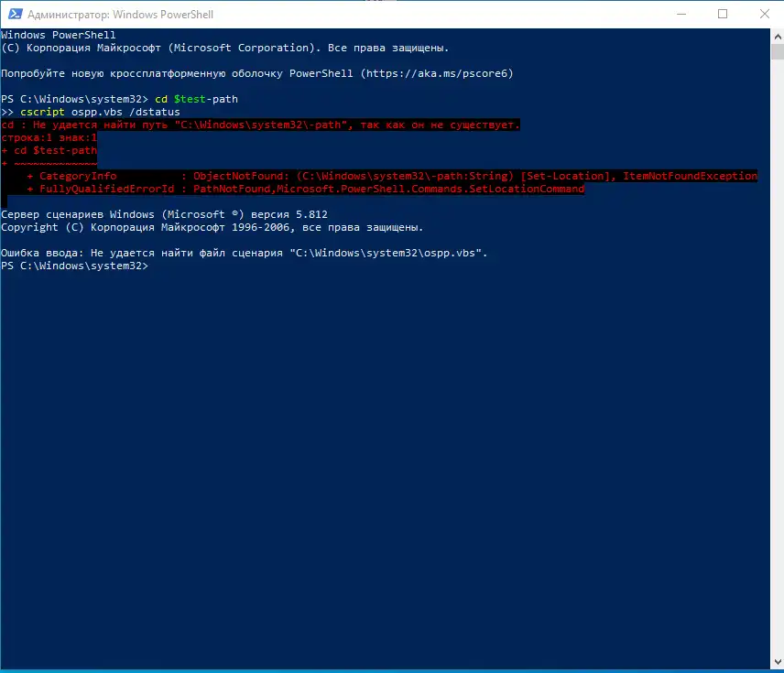Image resolution: width=784 pixels, height=673 pixels.
Task: Click the red error line 'Не удается найти путь'
Action: (260, 125)
